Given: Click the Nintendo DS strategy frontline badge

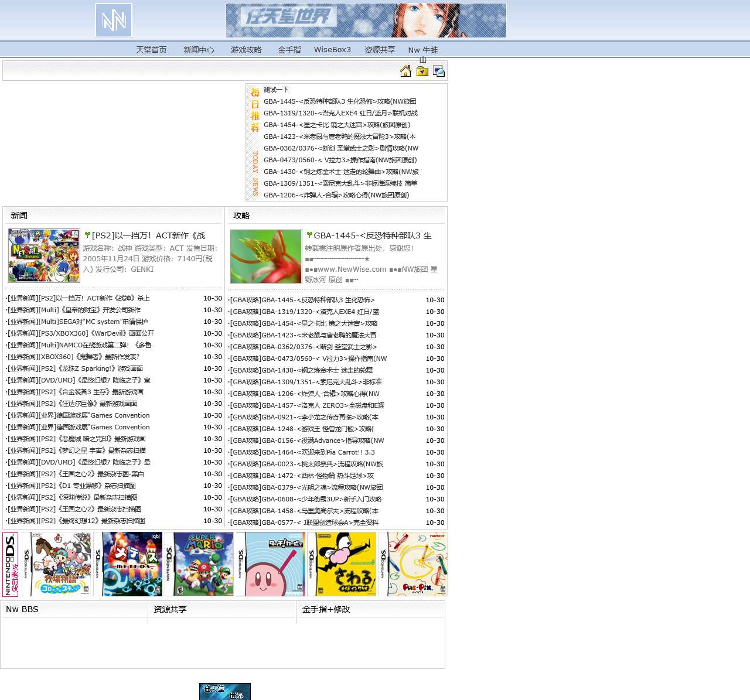Looking at the screenshot, I should [11, 564].
